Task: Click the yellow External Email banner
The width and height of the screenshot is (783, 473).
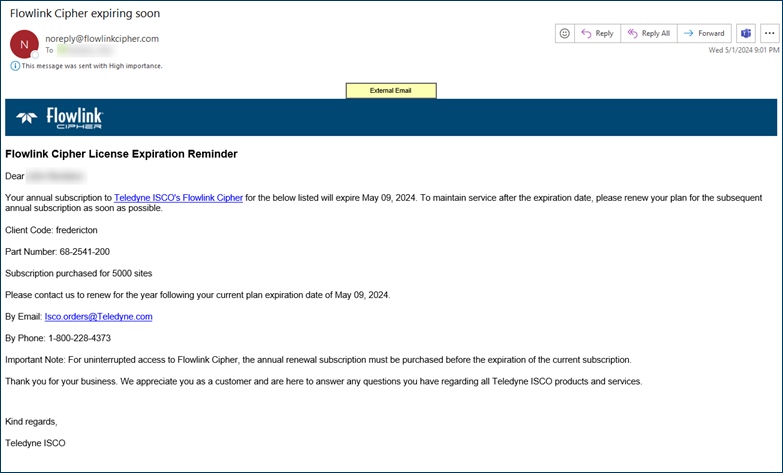Action: click(391, 90)
